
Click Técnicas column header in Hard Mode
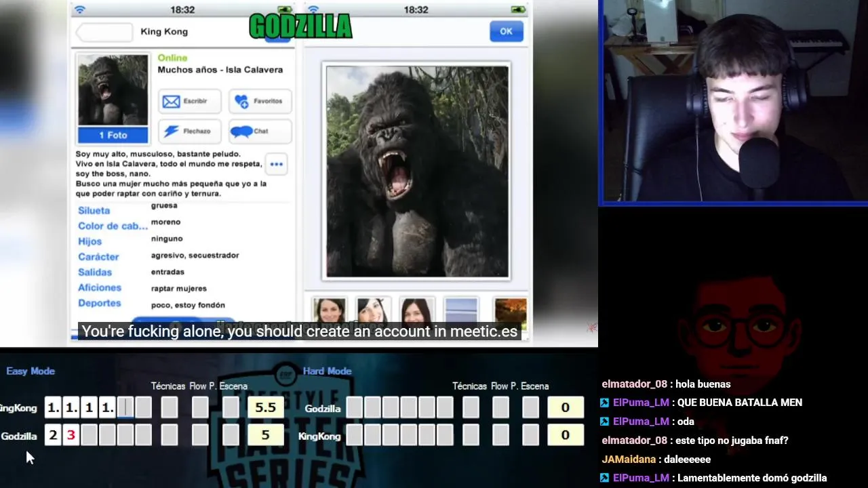point(469,386)
